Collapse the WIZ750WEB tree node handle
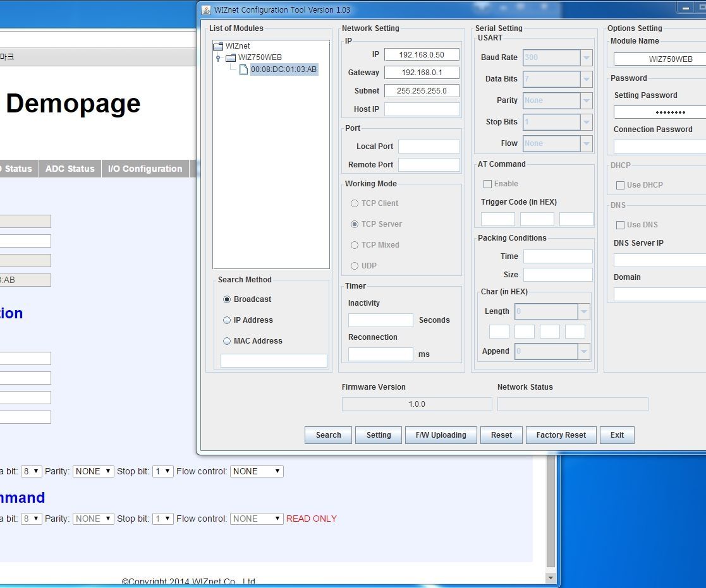Screen dimensions: 706x588 [219, 57]
